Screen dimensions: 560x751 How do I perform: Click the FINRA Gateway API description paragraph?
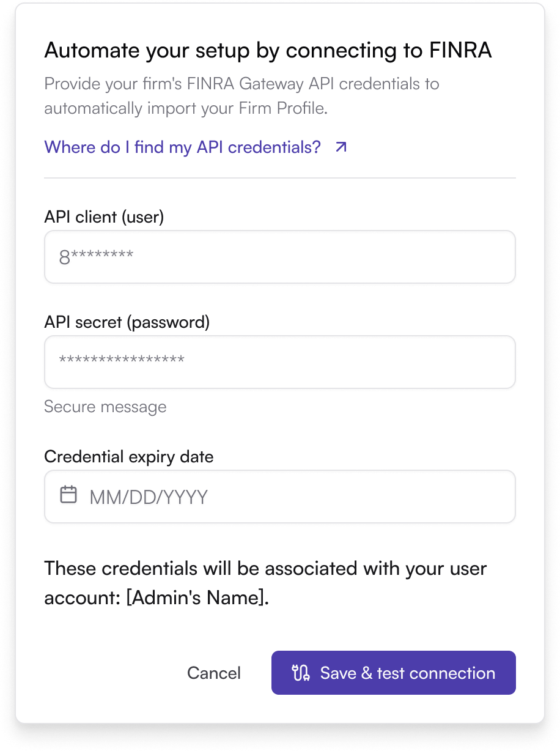click(x=242, y=96)
